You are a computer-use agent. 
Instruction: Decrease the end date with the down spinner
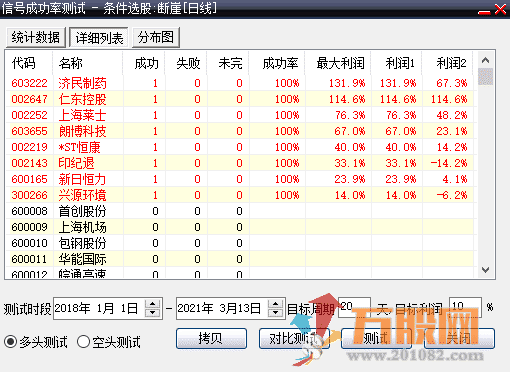tap(276, 313)
